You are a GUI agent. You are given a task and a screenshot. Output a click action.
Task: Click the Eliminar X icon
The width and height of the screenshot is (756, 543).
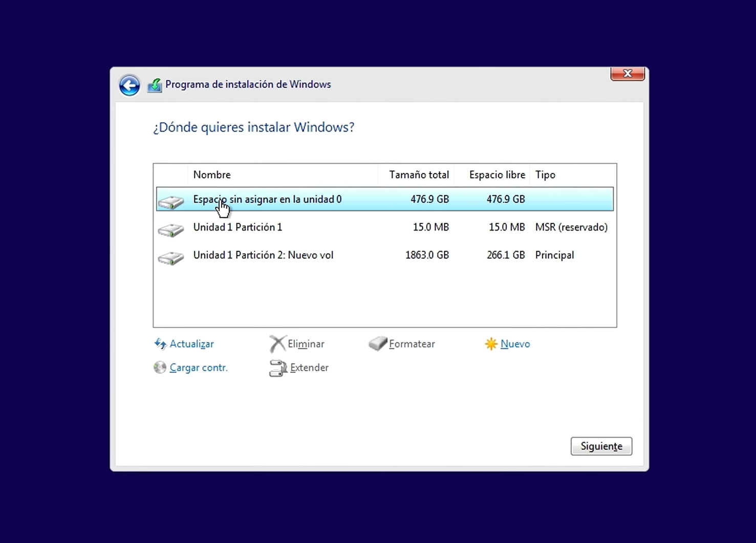coord(277,344)
